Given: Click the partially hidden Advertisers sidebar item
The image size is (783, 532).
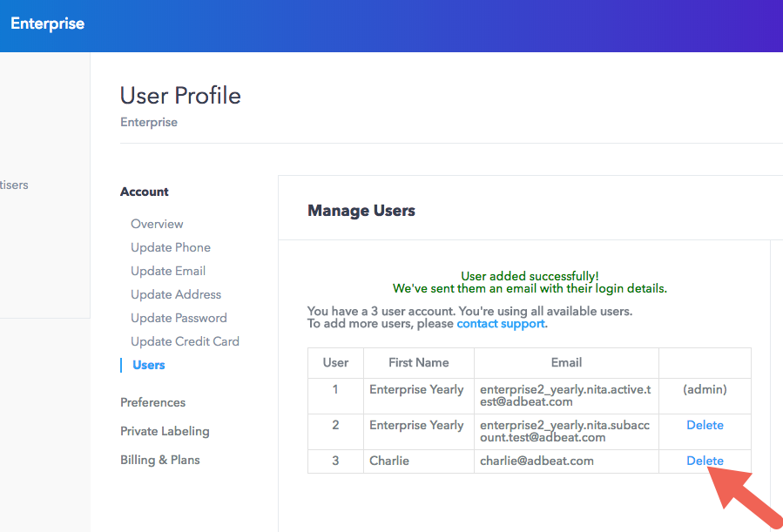Looking at the screenshot, I should (15, 185).
